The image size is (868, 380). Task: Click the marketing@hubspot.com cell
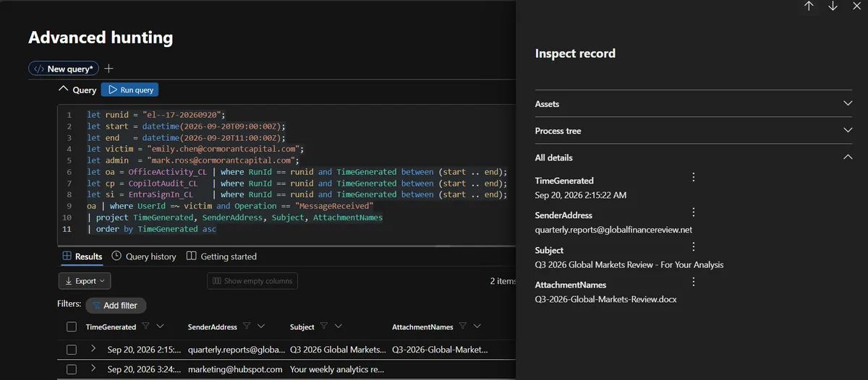pyautogui.click(x=235, y=369)
